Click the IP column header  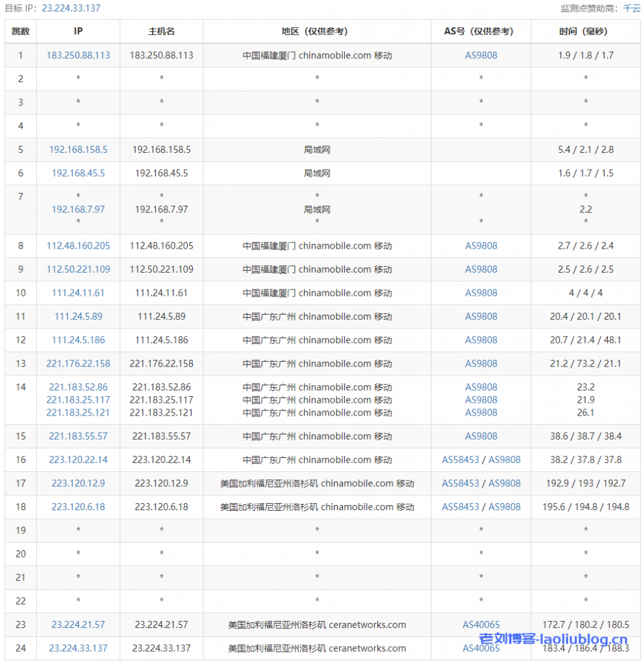click(78, 31)
